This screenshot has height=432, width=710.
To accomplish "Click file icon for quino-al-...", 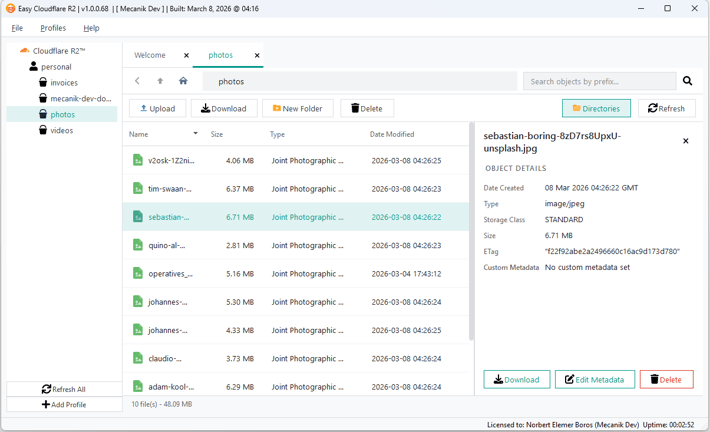I will [138, 245].
